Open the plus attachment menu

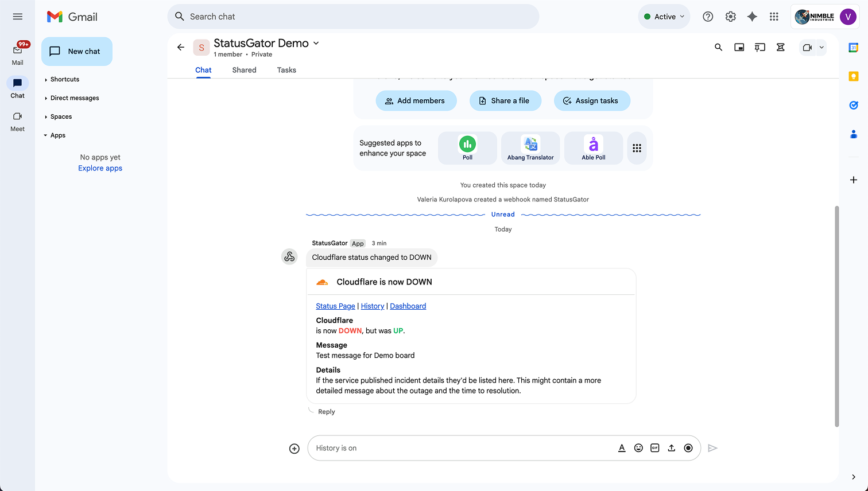click(294, 449)
